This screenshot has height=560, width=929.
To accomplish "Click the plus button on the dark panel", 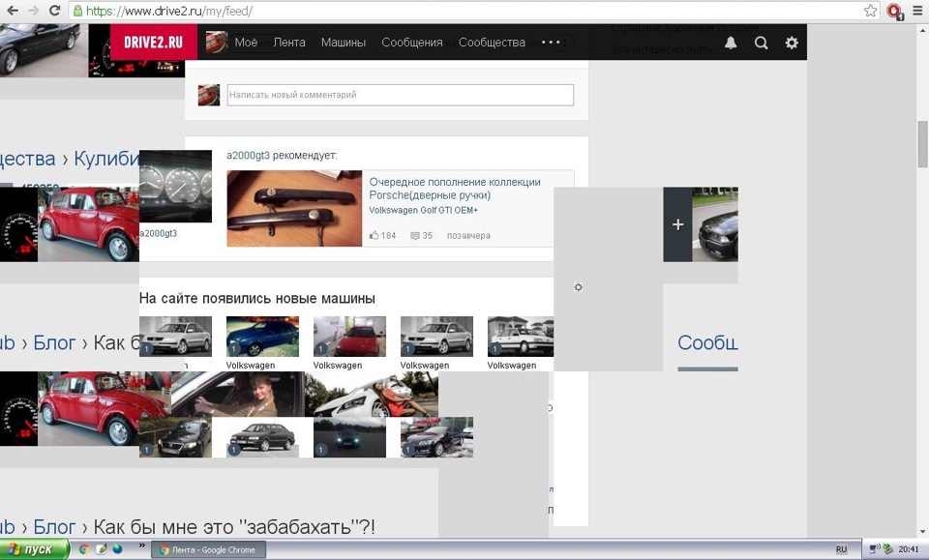I will (677, 223).
